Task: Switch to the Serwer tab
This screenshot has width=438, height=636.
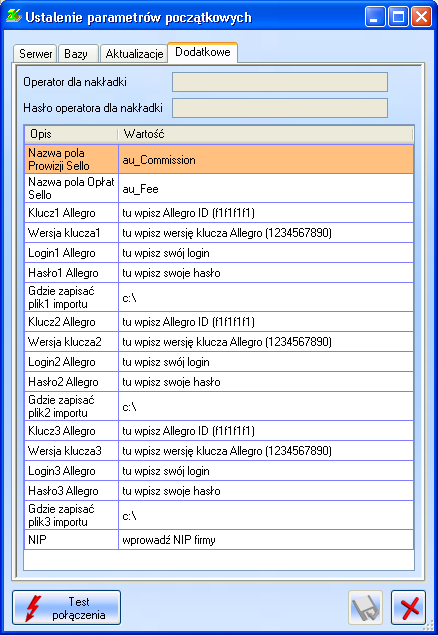Action: point(35,54)
